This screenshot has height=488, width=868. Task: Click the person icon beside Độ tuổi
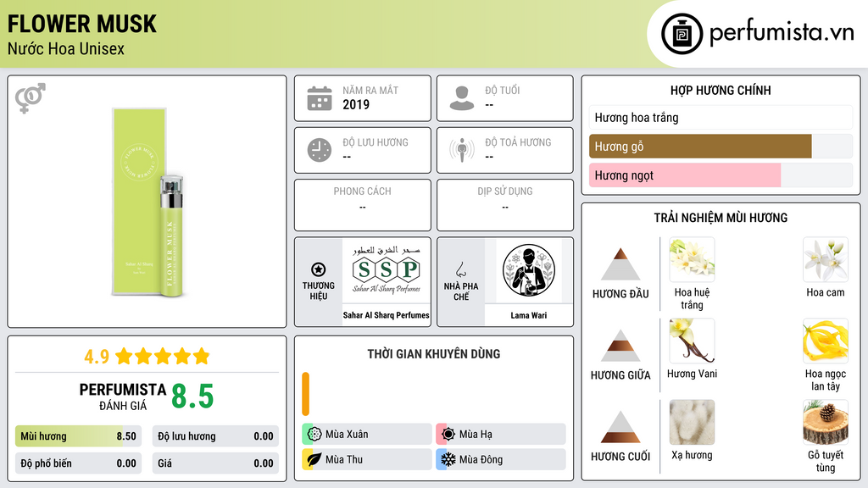coord(462,98)
